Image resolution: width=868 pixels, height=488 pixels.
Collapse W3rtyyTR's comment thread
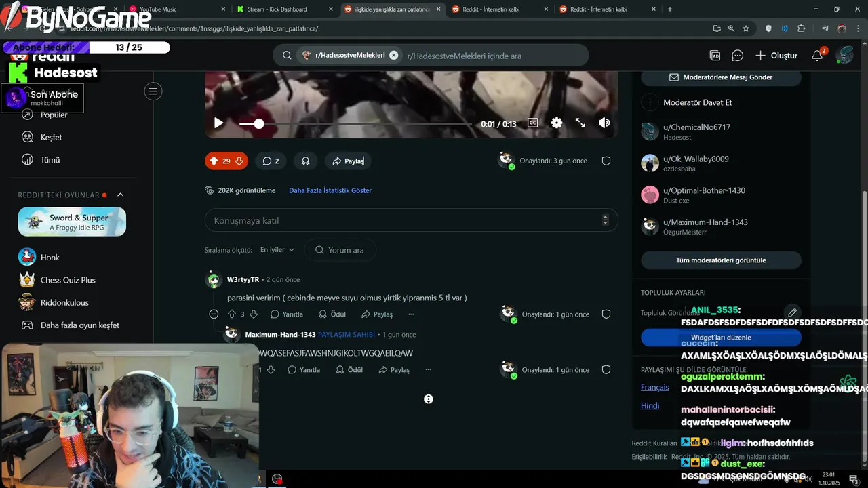(214, 314)
